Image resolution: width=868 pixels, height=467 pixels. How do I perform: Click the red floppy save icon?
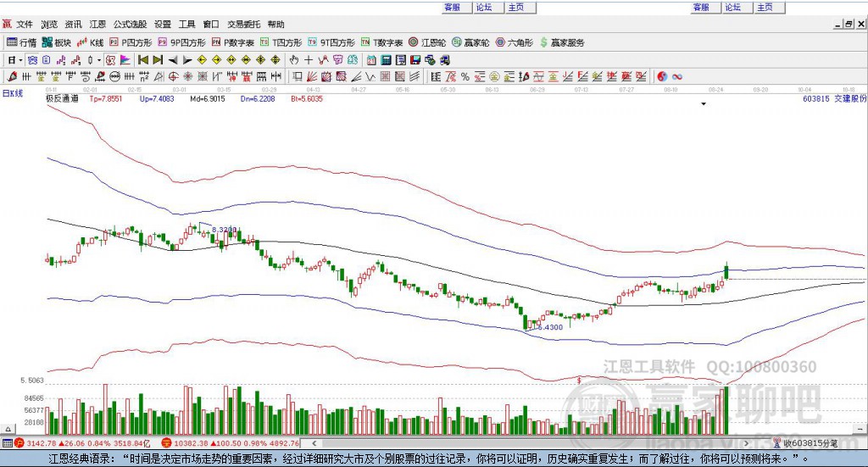(x=415, y=60)
